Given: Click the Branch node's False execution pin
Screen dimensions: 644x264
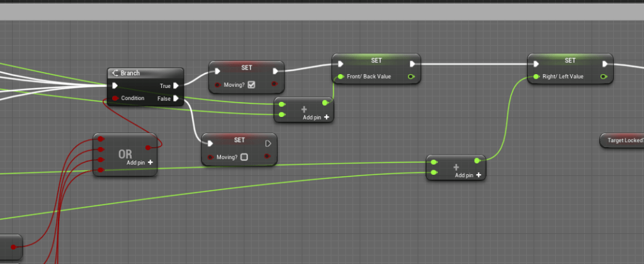Looking at the screenshot, I should pyautogui.click(x=176, y=99).
